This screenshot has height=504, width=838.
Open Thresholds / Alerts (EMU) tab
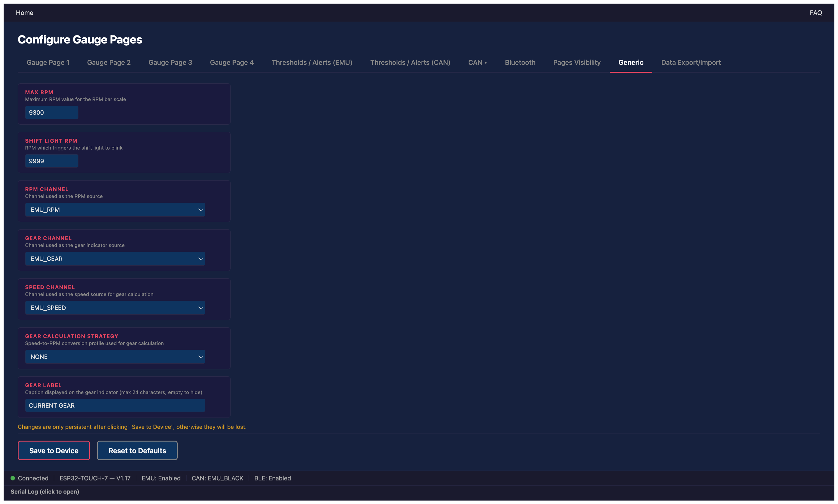pos(312,63)
